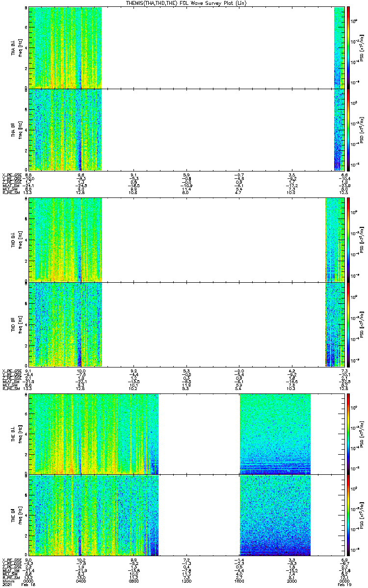Click the 0800 time tick label
Viewport: 368px width, 588px height.
(134, 580)
